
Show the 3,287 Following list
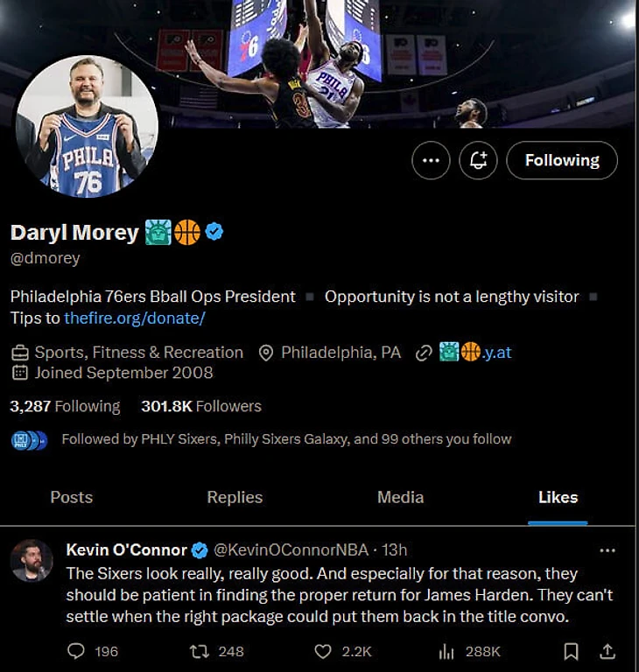click(x=65, y=406)
